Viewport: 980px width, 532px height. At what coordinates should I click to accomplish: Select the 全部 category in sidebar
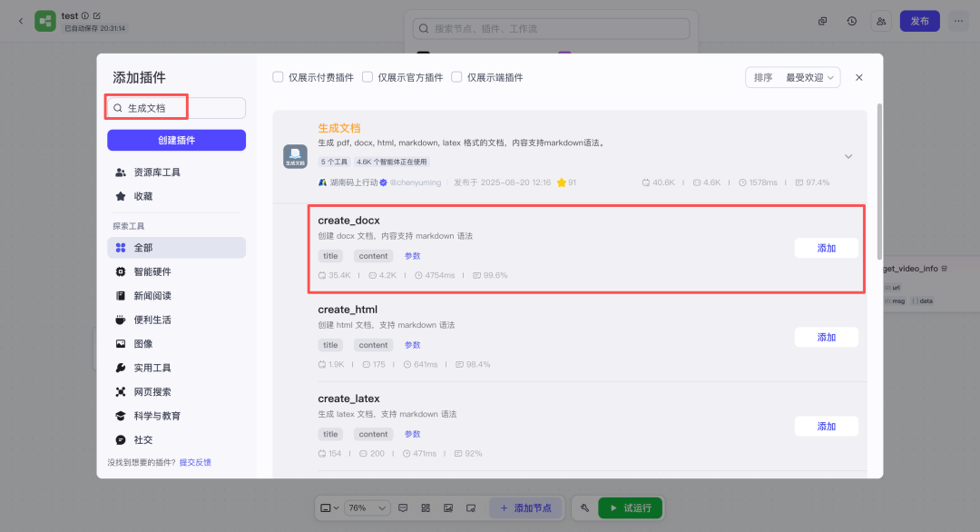pos(176,248)
